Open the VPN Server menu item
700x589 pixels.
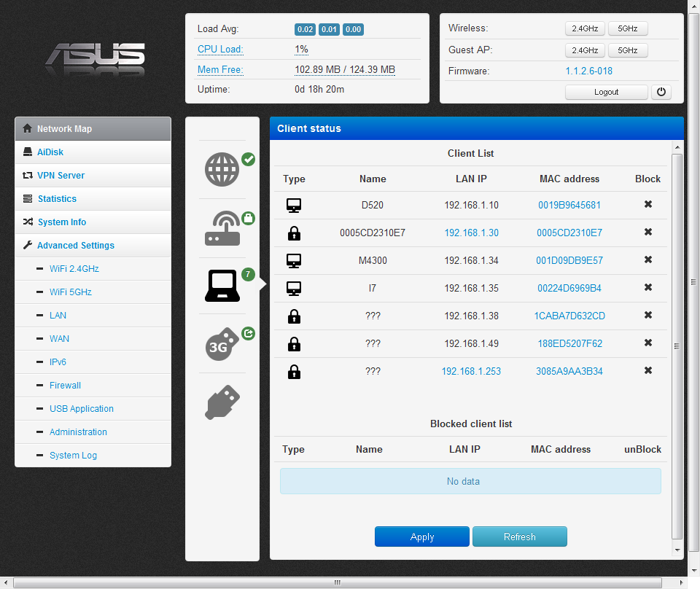pos(61,176)
